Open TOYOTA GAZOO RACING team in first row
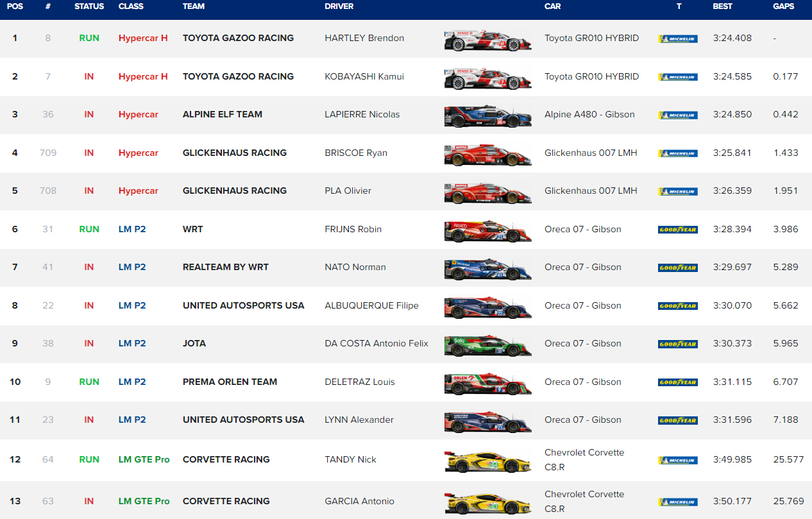The width and height of the screenshot is (812, 519). (238, 38)
